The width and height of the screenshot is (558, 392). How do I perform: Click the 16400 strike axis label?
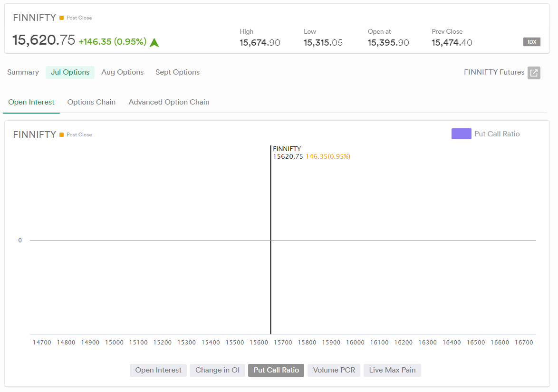452,343
